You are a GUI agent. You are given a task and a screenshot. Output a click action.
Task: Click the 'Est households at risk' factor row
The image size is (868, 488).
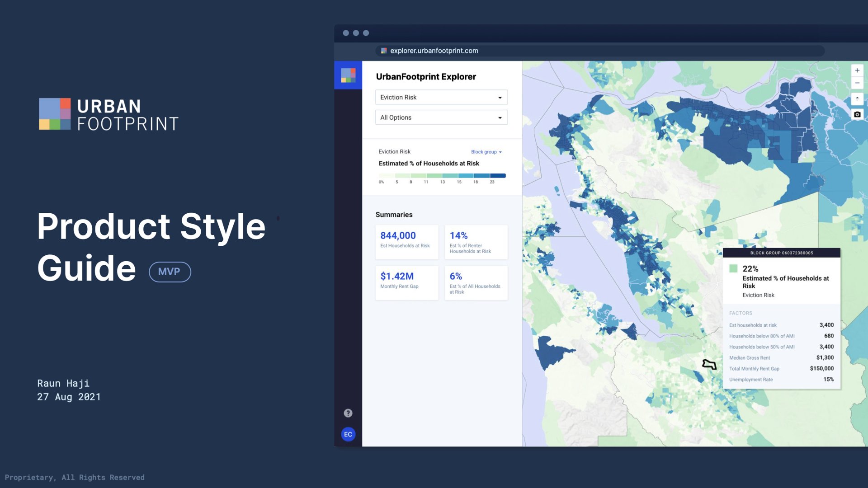coord(781,325)
